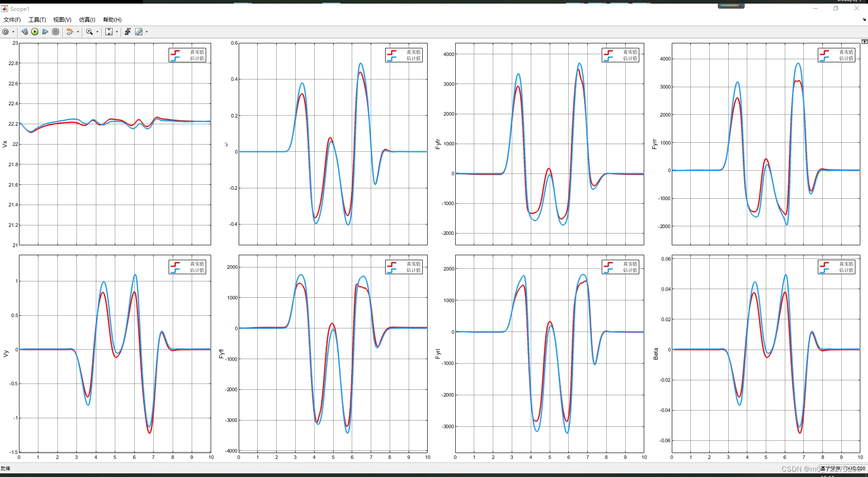Click the Vy y-axis label
The height and width of the screenshot is (477, 868).
[5, 354]
